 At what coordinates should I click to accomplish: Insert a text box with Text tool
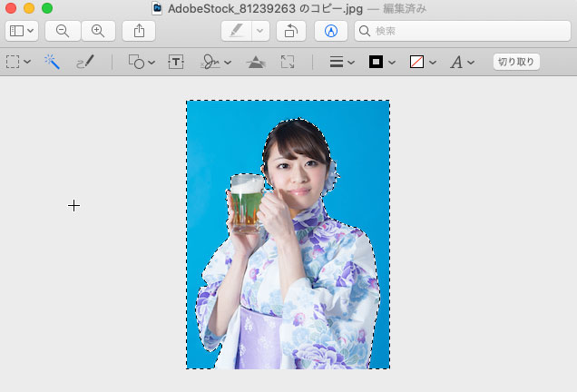tap(176, 62)
